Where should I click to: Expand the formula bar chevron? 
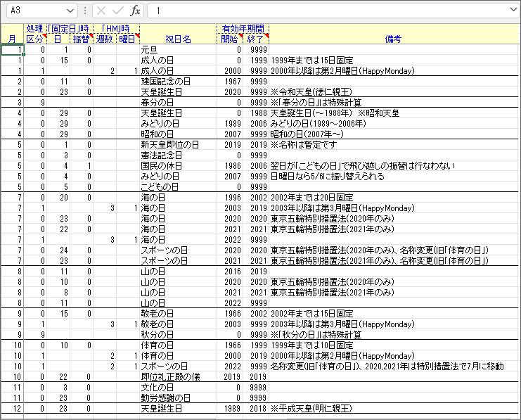click(x=513, y=10)
